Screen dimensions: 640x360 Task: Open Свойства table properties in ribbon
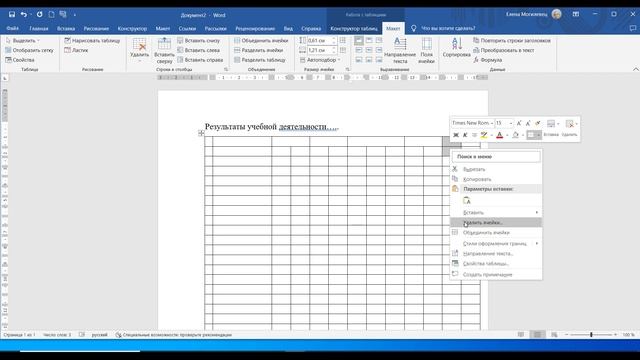click(20, 60)
